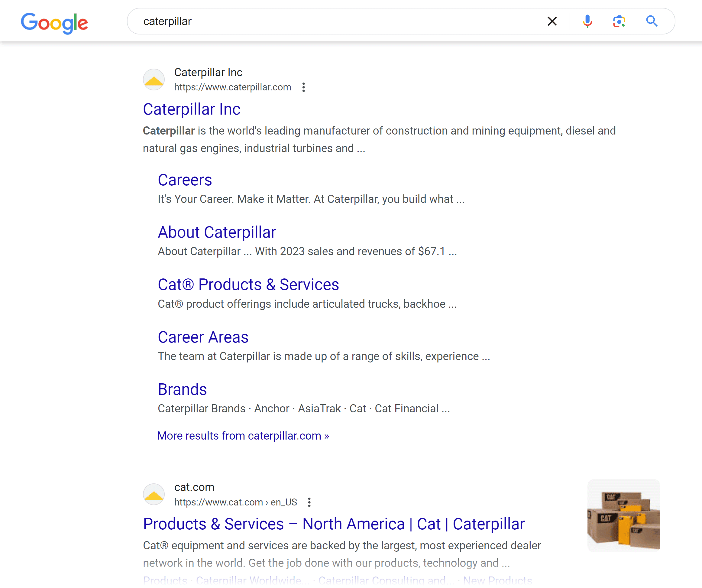Open Google Lens image search
Viewport: 702px width, 588px height.
tap(619, 21)
